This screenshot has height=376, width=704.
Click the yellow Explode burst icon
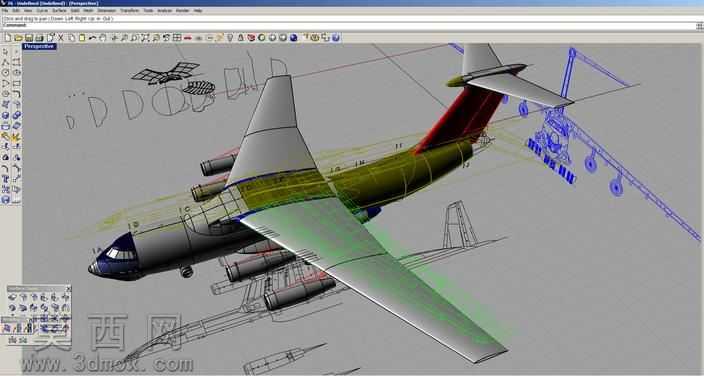click(x=17, y=137)
